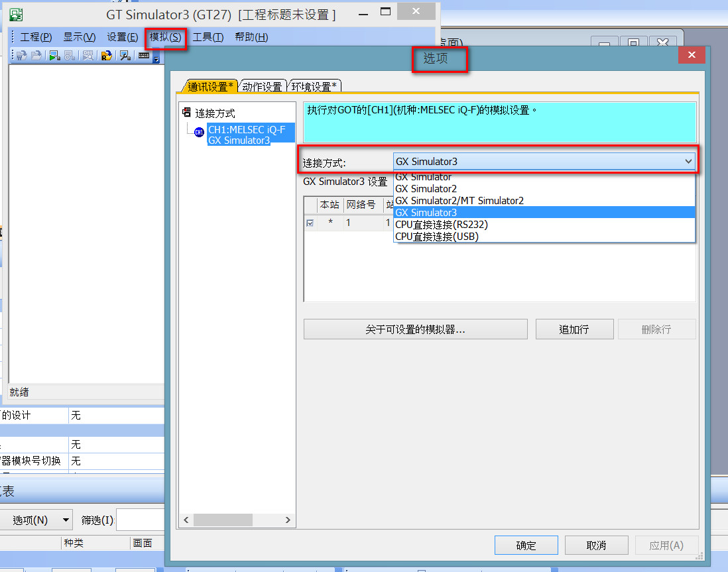Click the 追加行 button
The height and width of the screenshot is (572, 728).
(574, 329)
